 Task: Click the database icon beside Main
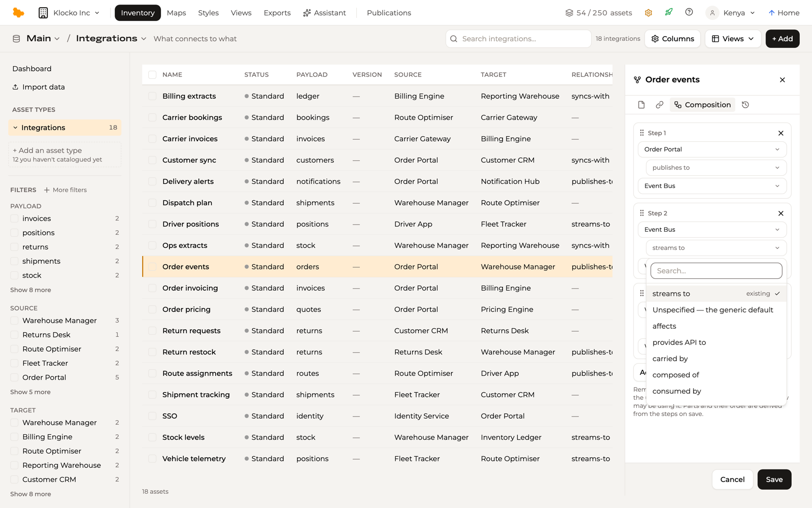pyautogui.click(x=16, y=39)
